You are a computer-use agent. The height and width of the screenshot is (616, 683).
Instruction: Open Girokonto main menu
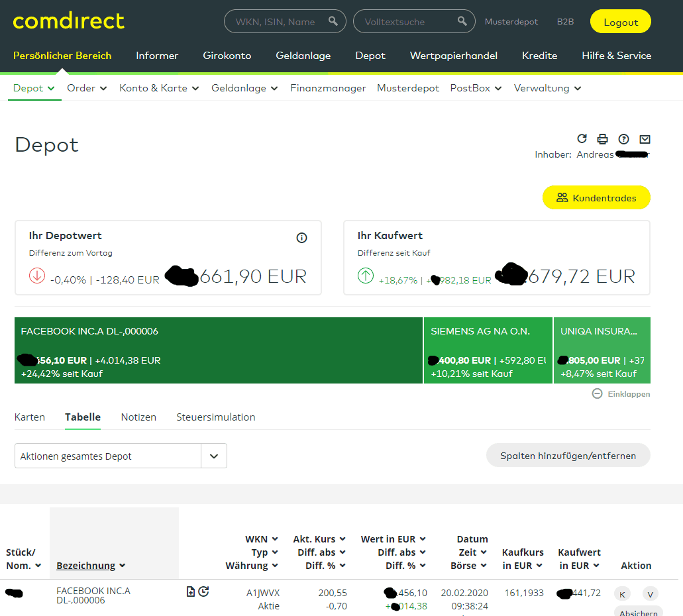coord(227,56)
